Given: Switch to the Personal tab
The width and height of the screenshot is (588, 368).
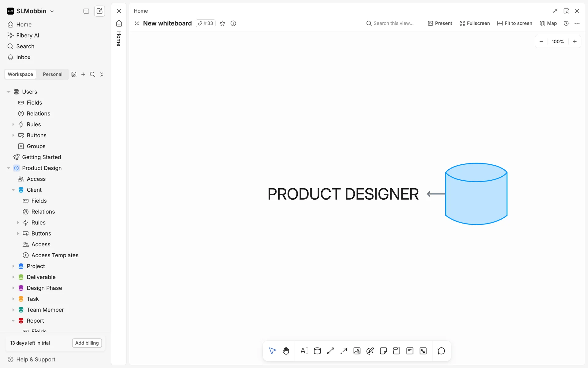Looking at the screenshot, I should (52, 74).
